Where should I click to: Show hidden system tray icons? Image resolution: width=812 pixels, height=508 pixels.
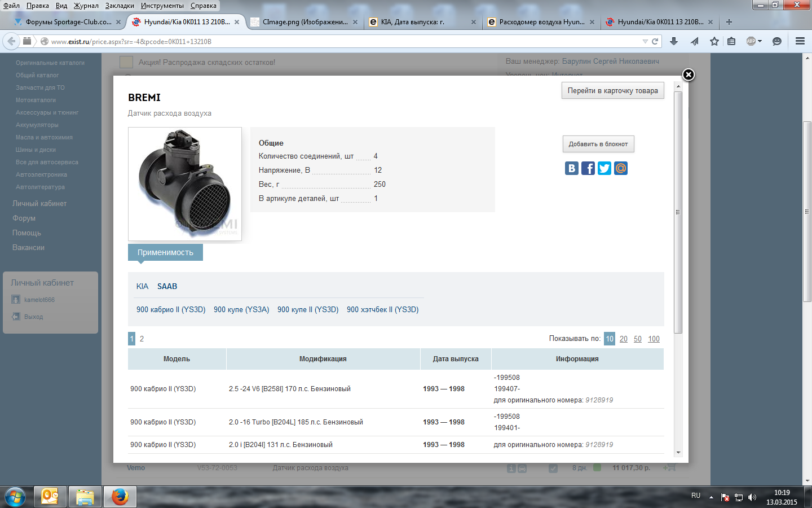pos(711,497)
